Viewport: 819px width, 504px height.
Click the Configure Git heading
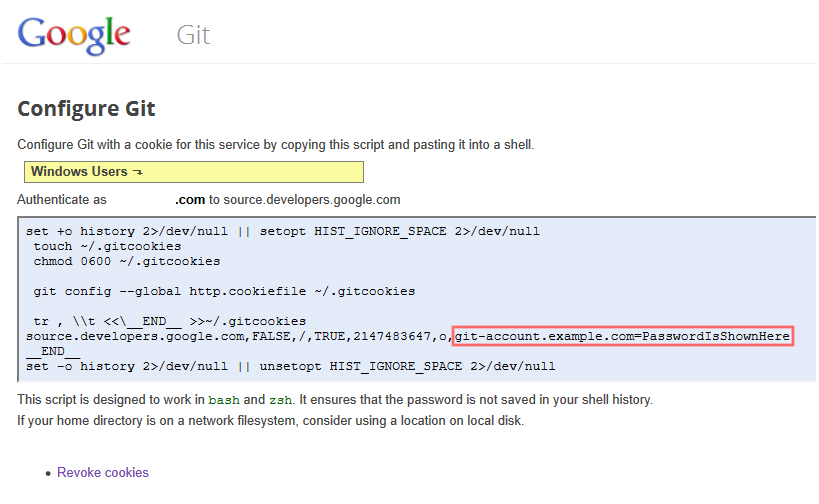(86, 109)
